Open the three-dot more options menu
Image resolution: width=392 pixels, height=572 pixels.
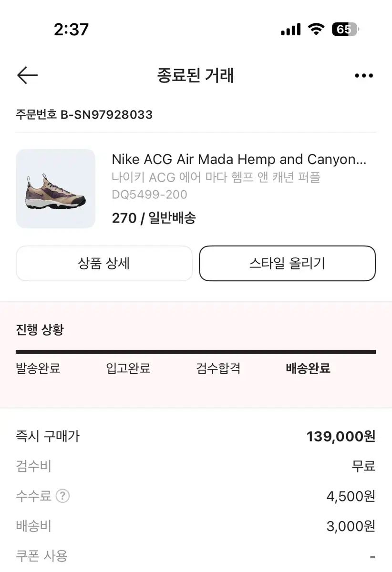[364, 76]
